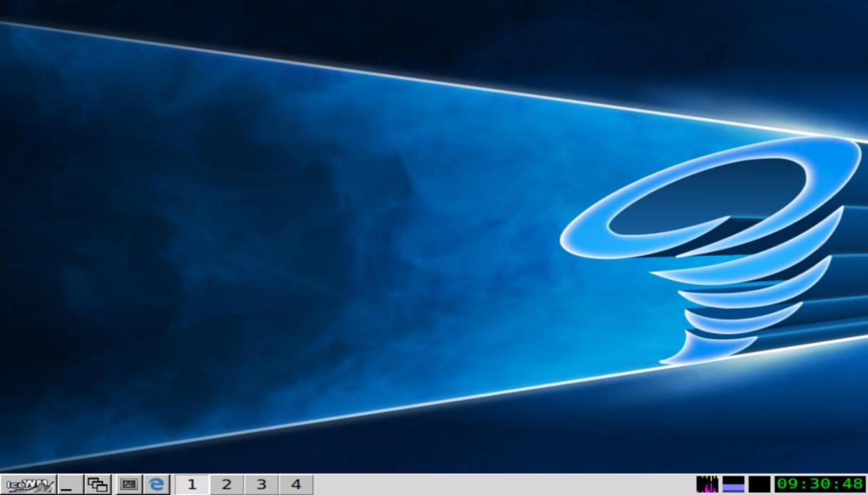Click the empty taskbar area beside workspace 4
The height and width of the screenshot is (495, 868).
[499, 484]
